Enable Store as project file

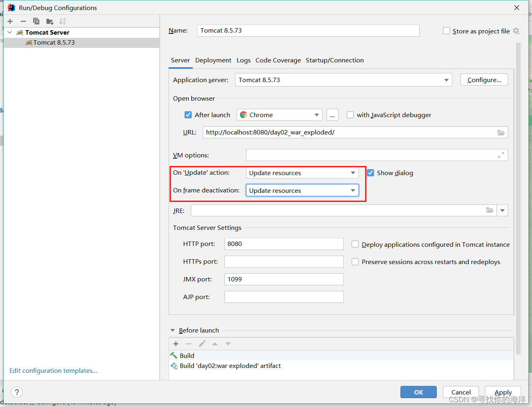click(446, 31)
